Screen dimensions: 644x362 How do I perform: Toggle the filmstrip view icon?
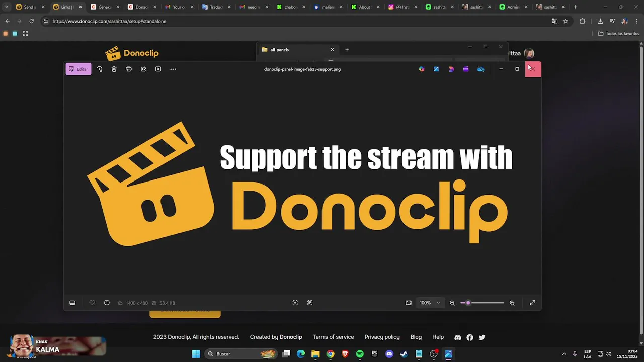pyautogui.click(x=72, y=303)
